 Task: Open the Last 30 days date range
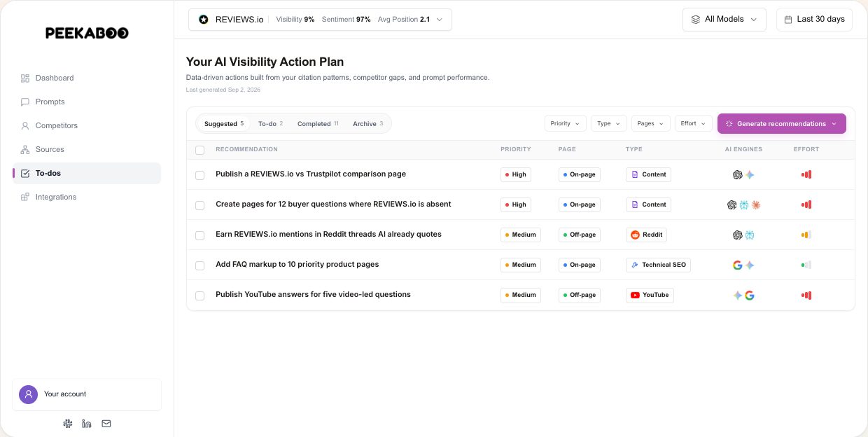click(x=814, y=20)
